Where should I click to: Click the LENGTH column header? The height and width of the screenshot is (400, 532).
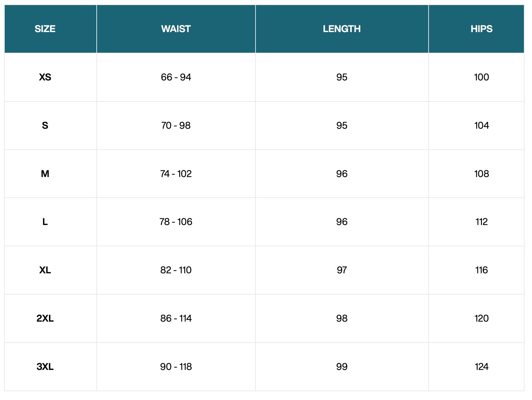[x=342, y=29]
